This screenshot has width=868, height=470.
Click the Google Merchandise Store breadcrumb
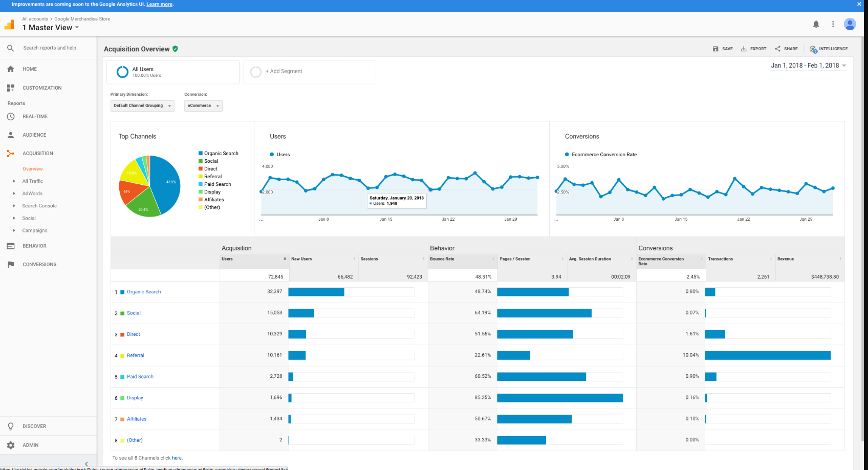pos(82,19)
